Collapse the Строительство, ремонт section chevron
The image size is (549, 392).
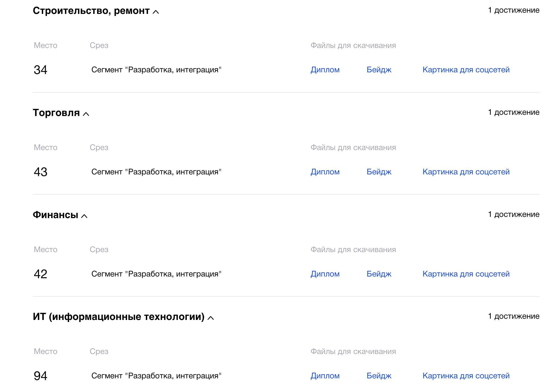tap(156, 12)
